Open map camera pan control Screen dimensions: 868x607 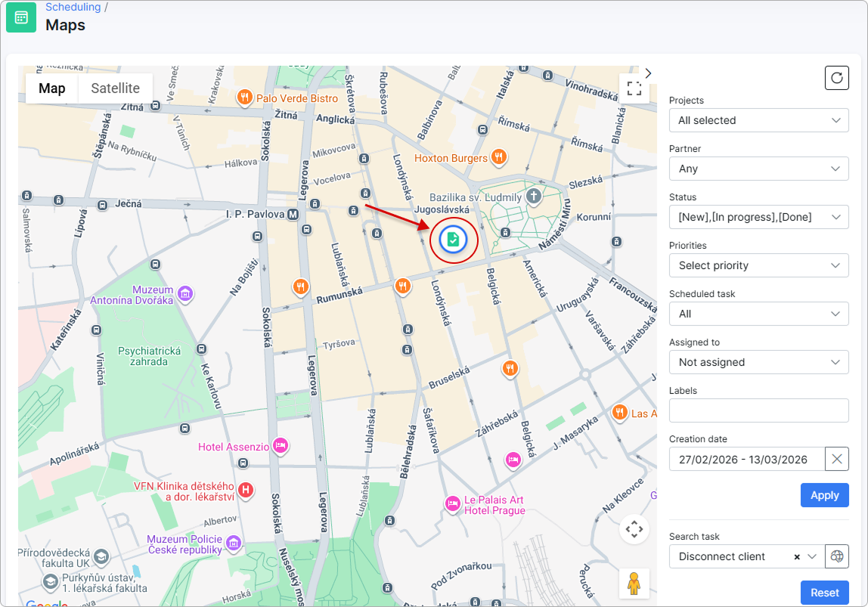(634, 529)
